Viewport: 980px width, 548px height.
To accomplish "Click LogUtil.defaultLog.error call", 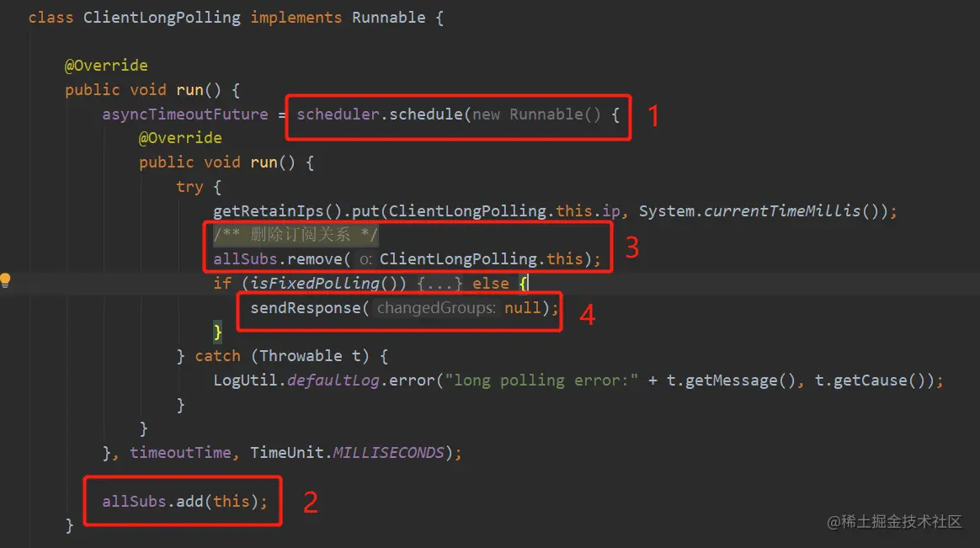I will pos(324,380).
